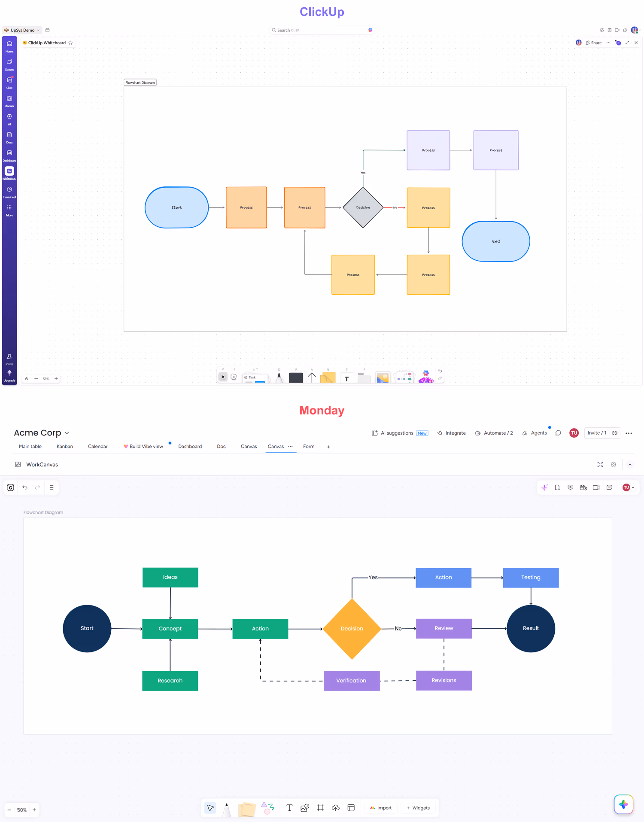Select the pen draw tool in ClickUp toolbar

[279, 378]
